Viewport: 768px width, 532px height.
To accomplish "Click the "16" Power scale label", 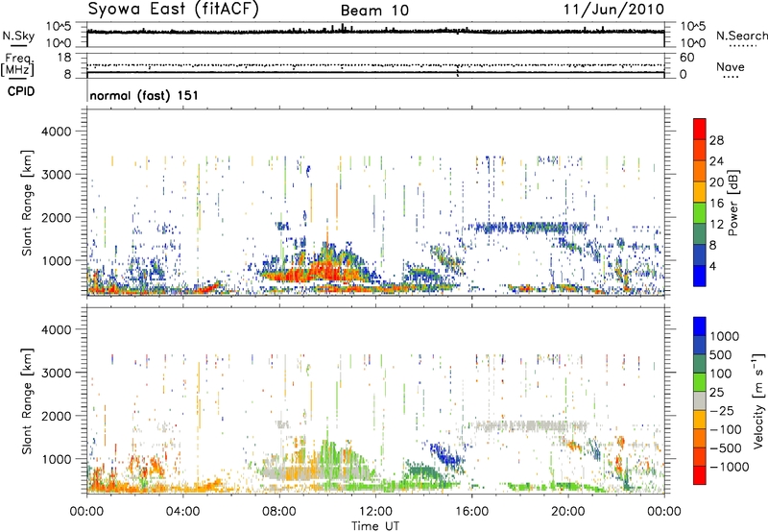I will (x=716, y=204).
